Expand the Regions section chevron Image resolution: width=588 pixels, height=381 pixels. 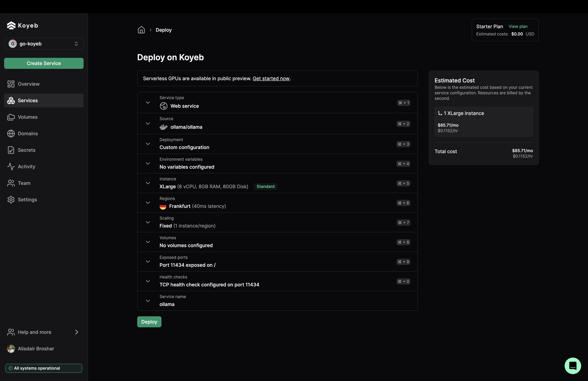coord(148,203)
